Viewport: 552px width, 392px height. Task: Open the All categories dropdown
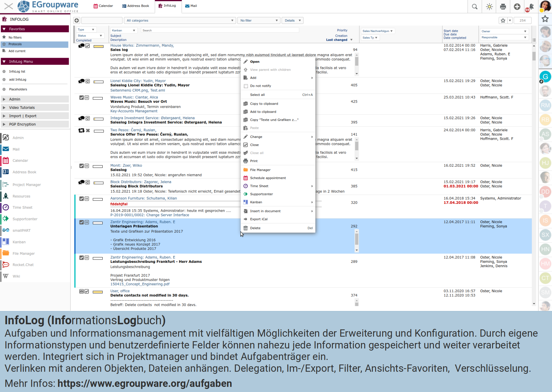tap(180, 21)
